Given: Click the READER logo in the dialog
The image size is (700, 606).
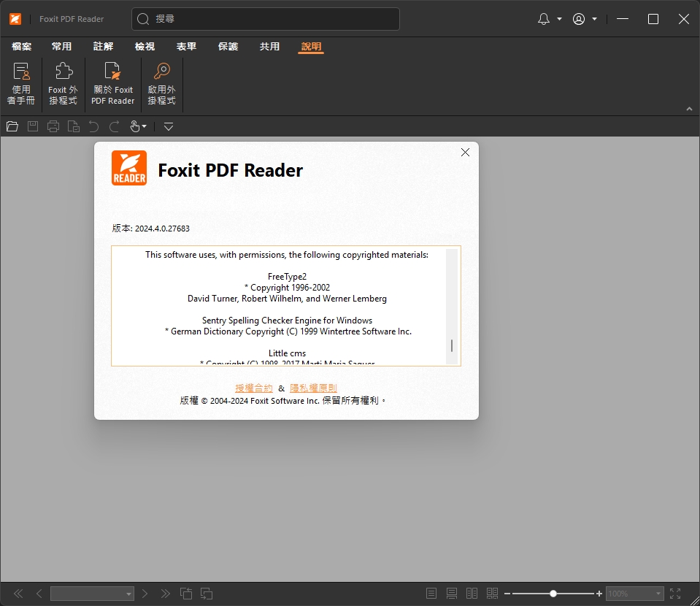Looking at the screenshot, I should [x=129, y=168].
